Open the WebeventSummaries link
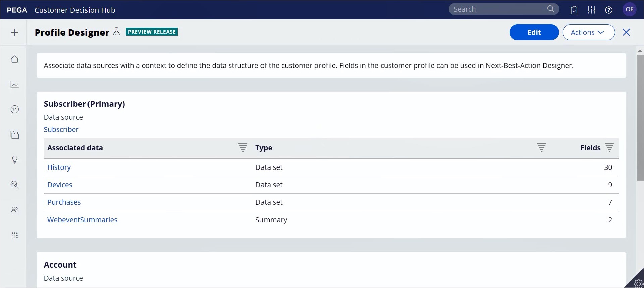Viewport: 644px width, 288px height. click(82, 220)
